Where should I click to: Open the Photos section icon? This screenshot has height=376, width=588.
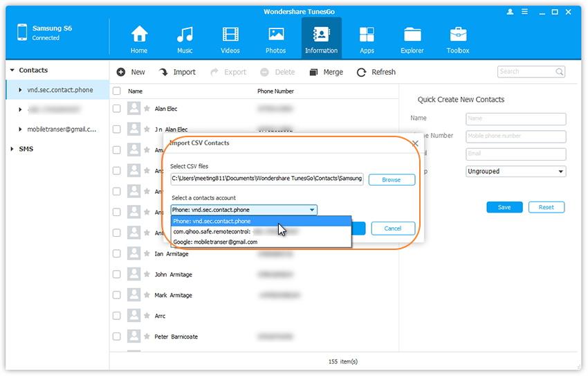click(x=276, y=35)
